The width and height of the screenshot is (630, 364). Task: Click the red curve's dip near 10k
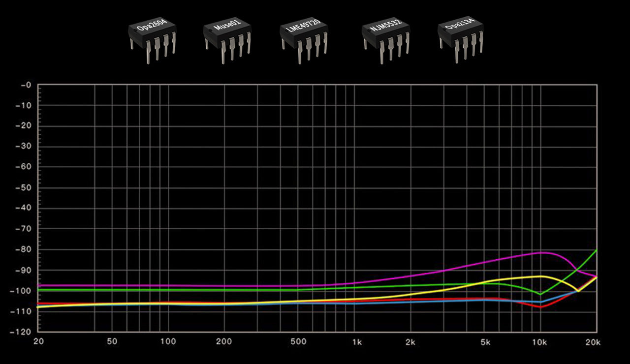click(540, 307)
